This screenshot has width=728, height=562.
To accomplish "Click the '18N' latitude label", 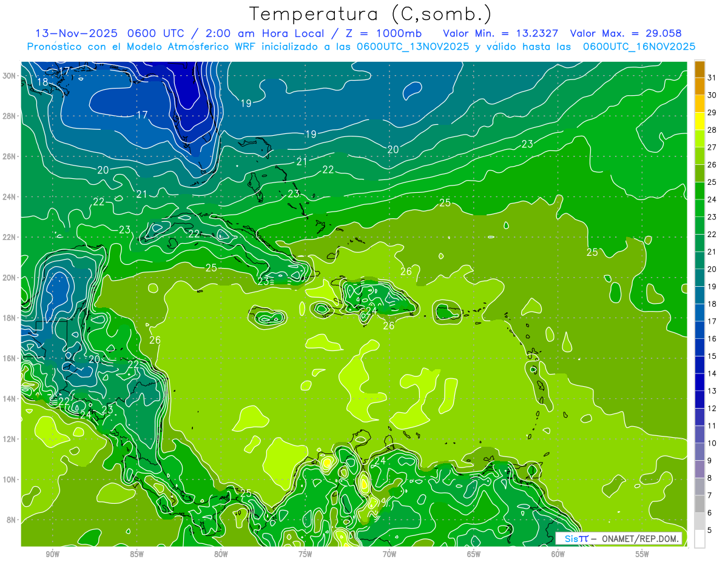I will click(x=9, y=318).
